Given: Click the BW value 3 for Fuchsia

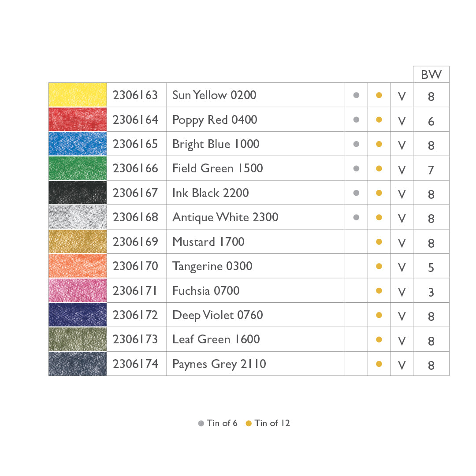Looking at the screenshot, I should (431, 292).
